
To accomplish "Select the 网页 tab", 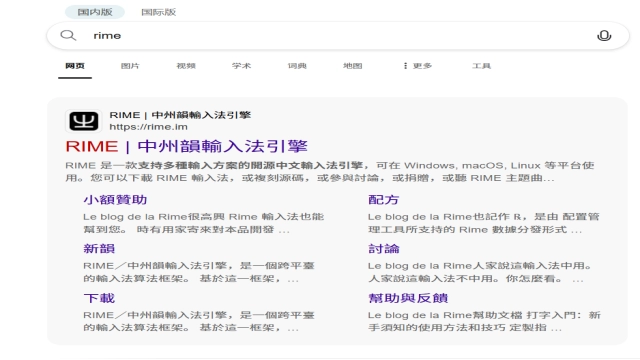I will (75, 66).
